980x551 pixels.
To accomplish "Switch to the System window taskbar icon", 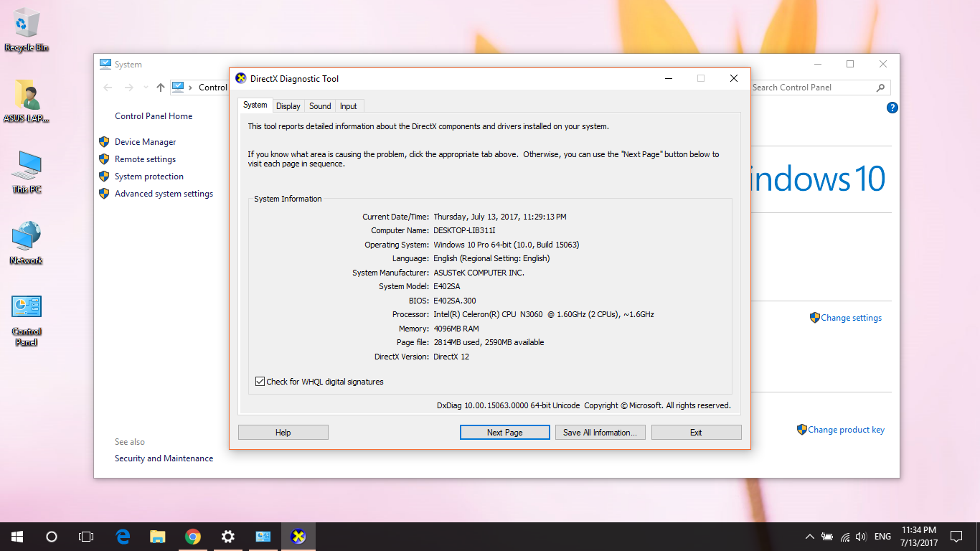I will [263, 537].
